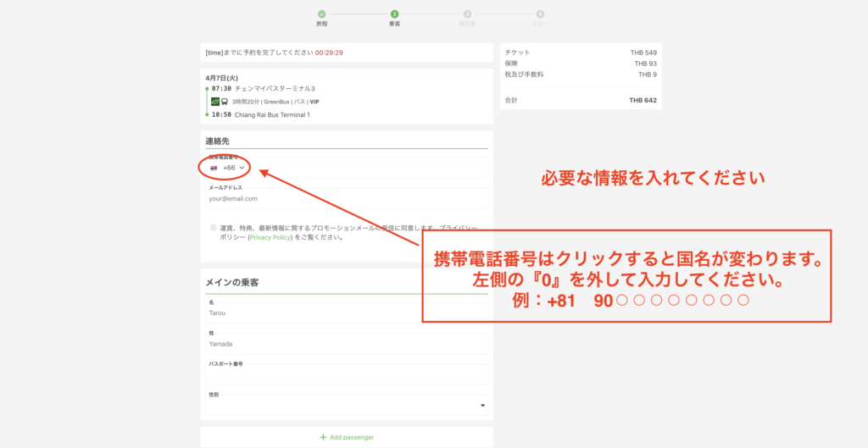Tick the promotional email consent checkbox
The width and height of the screenshot is (868, 448).
coord(213,227)
